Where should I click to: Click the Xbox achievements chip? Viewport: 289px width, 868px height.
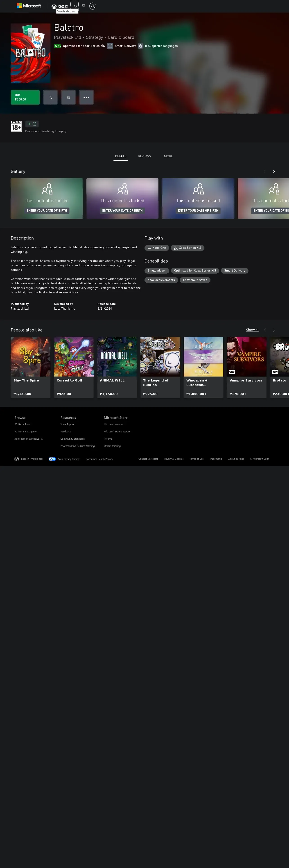(161, 280)
